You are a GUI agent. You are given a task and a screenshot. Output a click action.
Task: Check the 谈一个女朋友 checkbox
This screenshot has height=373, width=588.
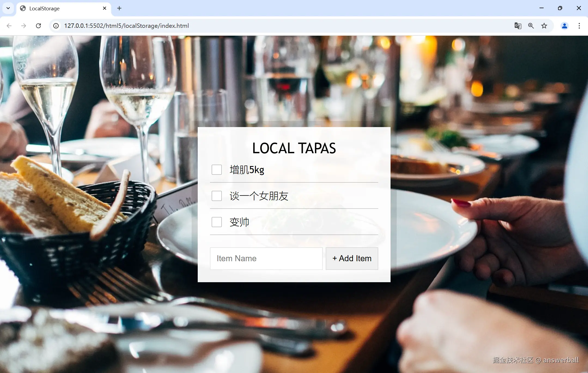[216, 196]
